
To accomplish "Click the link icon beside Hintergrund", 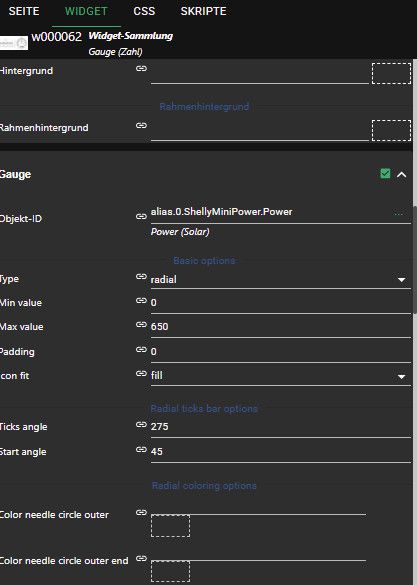I will 141,68.
